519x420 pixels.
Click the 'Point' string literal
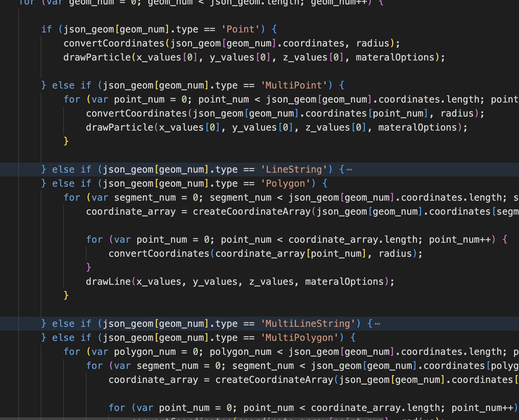tap(241, 29)
